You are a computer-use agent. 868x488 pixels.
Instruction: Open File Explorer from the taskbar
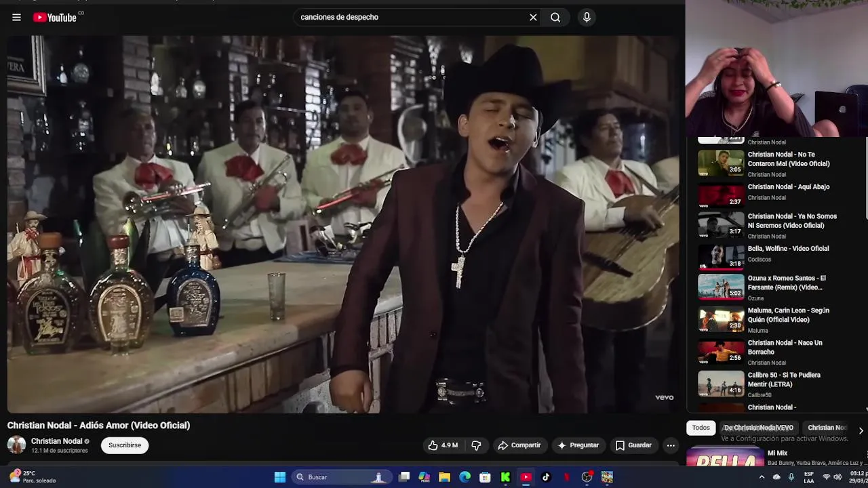tap(445, 477)
